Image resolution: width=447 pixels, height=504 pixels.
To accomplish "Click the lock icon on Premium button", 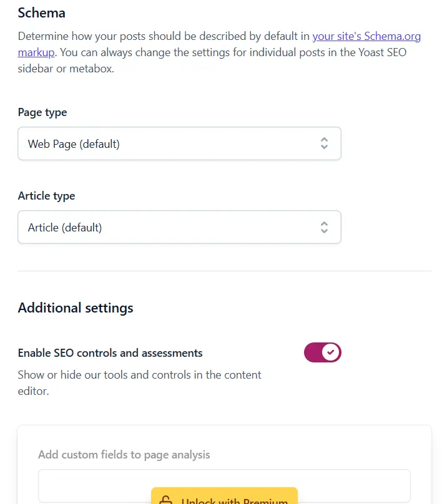I will [165, 500].
